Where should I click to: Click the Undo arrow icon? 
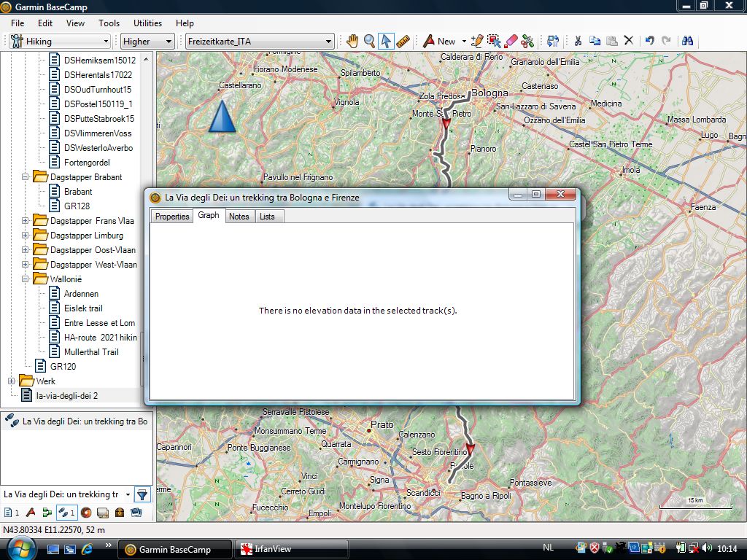pos(649,42)
